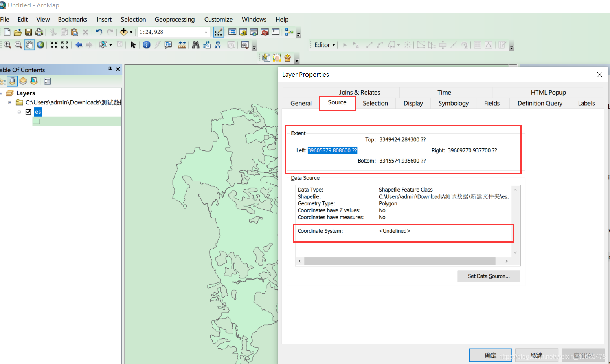Zoom to Full Extent globe icon
Image resolution: width=610 pixels, height=364 pixels.
(40, 45)
